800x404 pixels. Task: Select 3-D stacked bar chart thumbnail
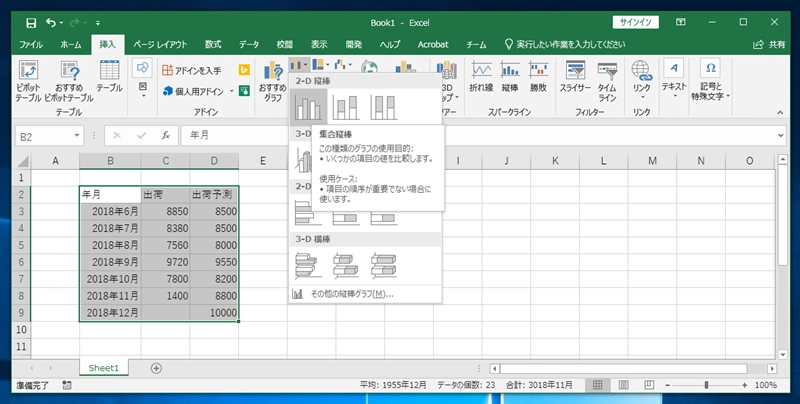(345, 266)
